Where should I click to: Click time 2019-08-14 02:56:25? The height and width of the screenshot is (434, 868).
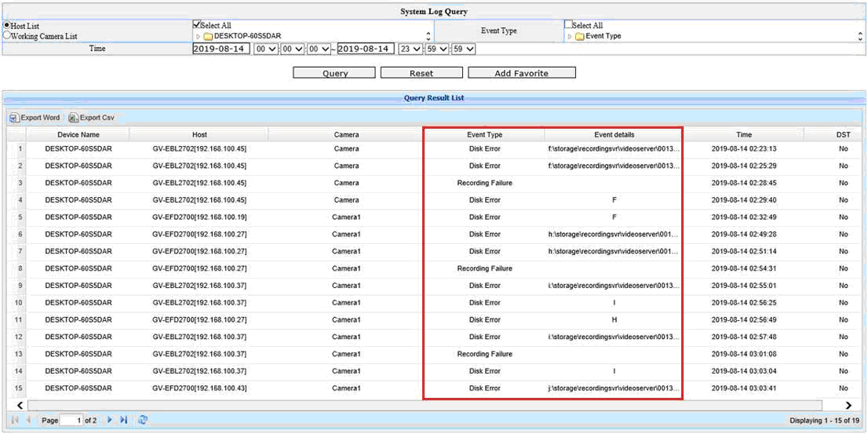744,303
